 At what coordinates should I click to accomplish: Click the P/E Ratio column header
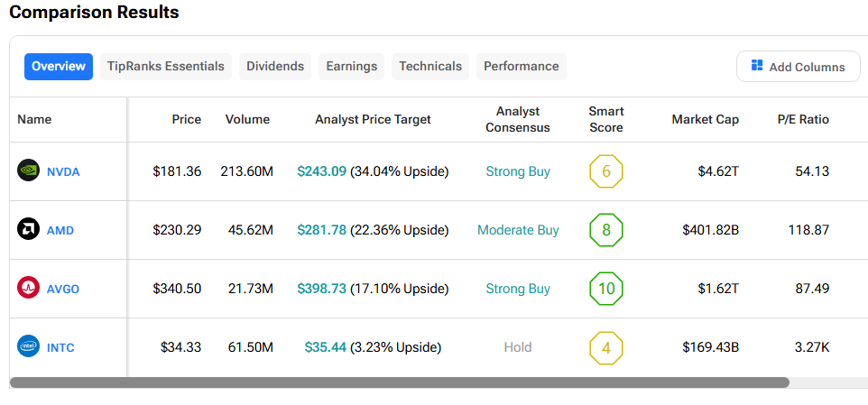(803, 119)
